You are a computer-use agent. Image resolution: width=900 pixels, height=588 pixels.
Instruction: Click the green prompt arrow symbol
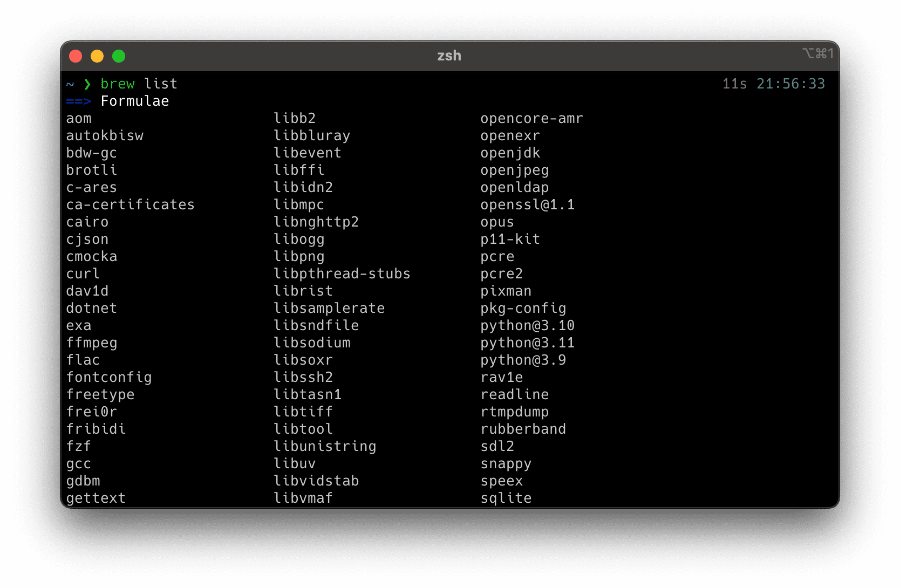pyautogui.click(x=87, y=84)
